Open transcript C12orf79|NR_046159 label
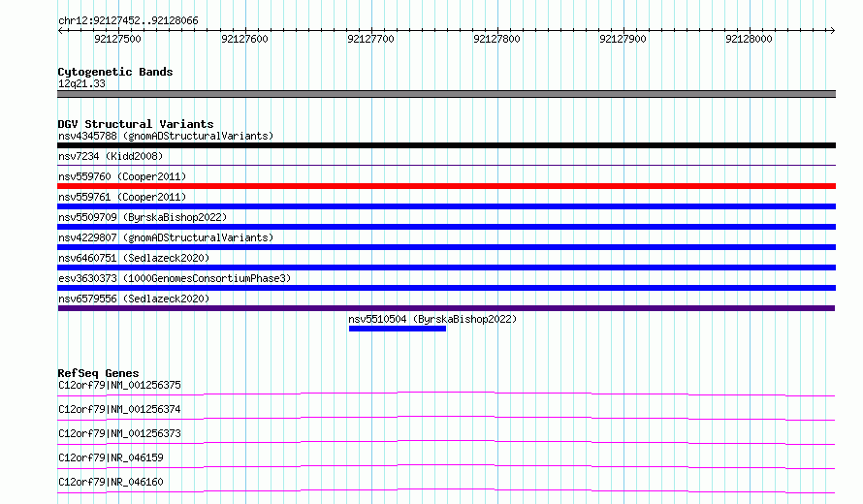Image resolution: width=863 pixels, height=504 pixels. [x=111, y=457]
